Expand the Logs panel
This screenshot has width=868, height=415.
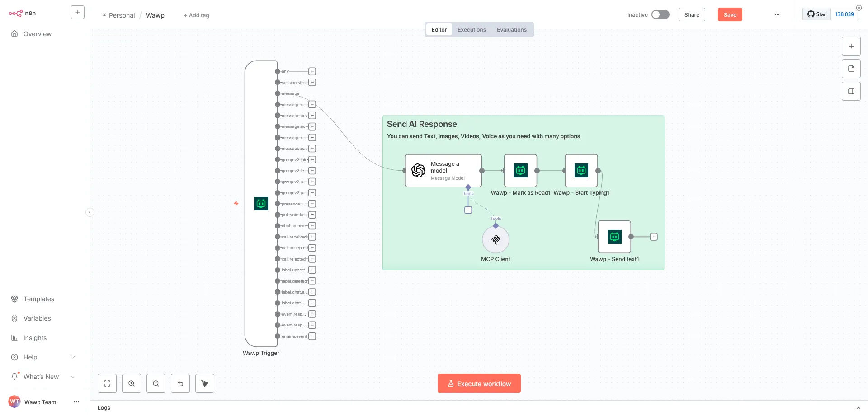[858, 408]
